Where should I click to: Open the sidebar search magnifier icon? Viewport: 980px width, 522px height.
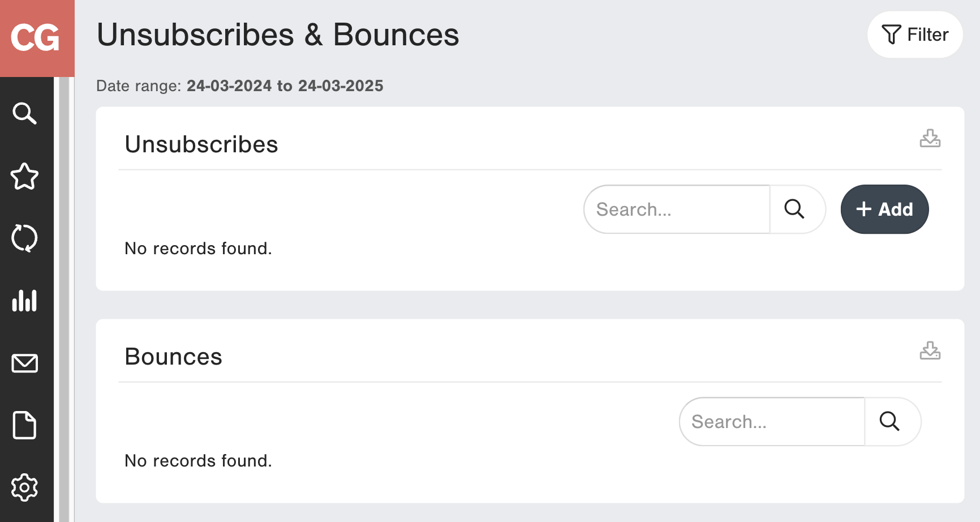point(25,113)
